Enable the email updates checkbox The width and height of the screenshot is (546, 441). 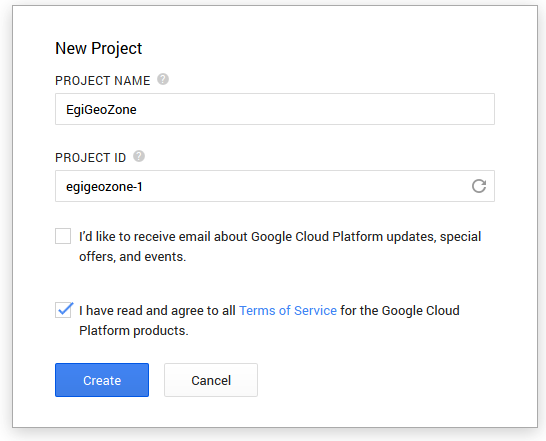(63, 236)
